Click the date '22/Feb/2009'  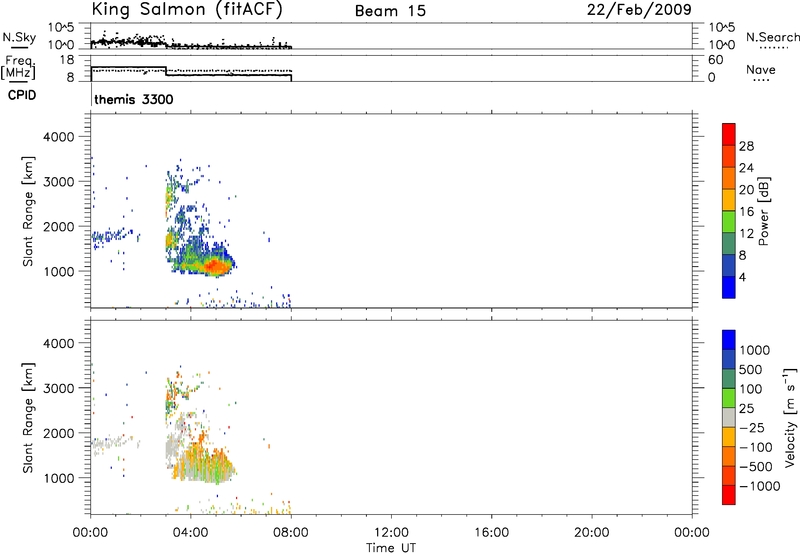(639, 10)
